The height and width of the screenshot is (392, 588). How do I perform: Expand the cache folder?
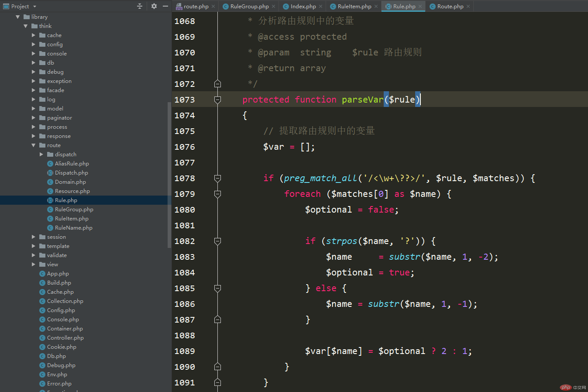tap(34, 35)
